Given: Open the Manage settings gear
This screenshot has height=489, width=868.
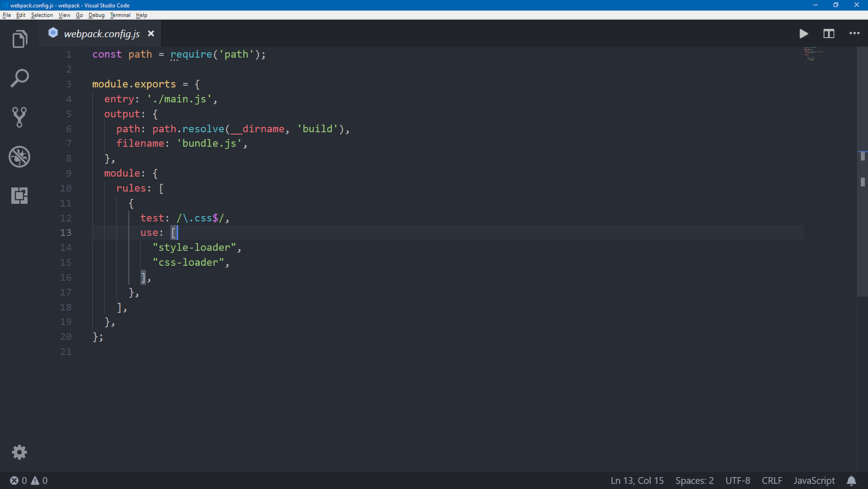Looking at the screenshot, I should click(19, 452).
